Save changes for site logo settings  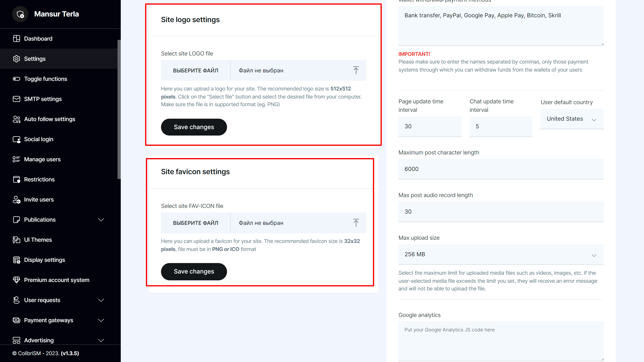pos(194,127)
